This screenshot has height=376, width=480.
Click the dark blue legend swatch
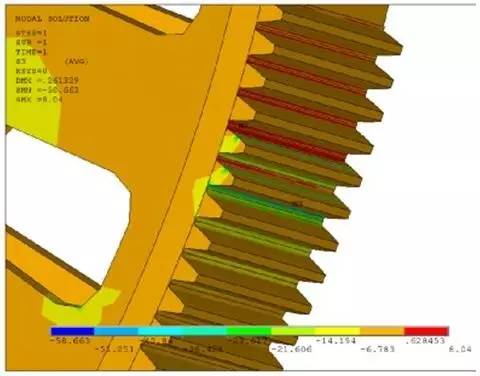click(72, 331)
